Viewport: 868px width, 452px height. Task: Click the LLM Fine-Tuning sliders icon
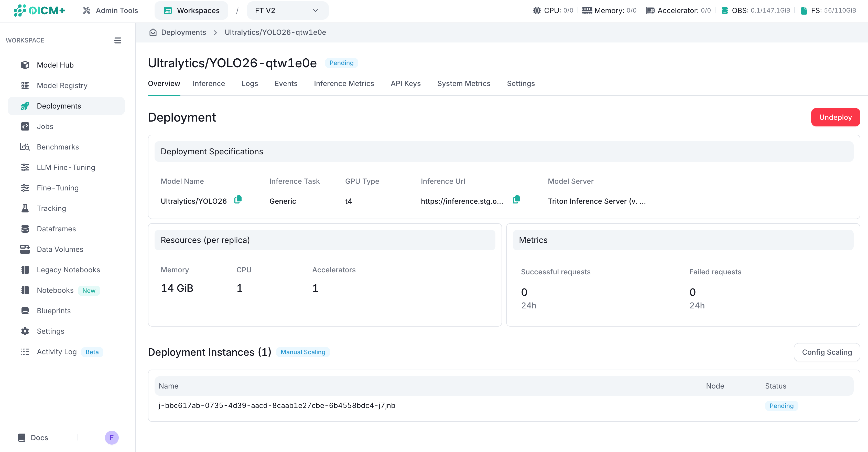[x=25, y=168]
